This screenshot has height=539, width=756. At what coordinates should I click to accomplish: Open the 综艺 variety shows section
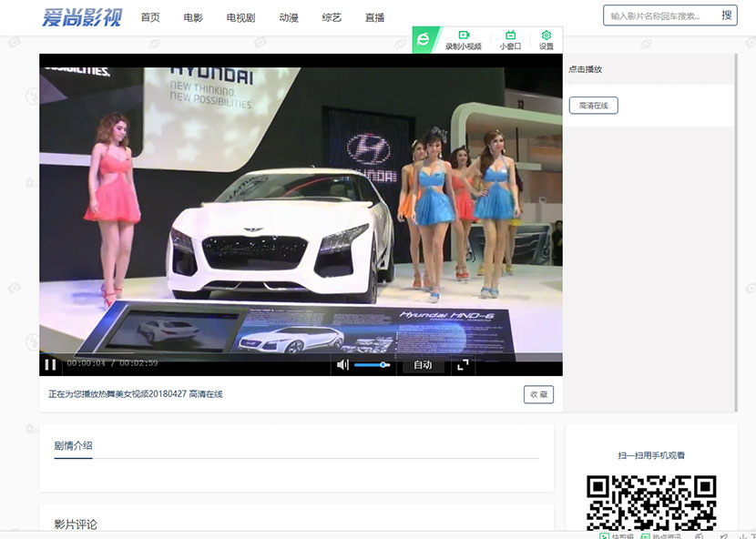[x=332, y=17]
